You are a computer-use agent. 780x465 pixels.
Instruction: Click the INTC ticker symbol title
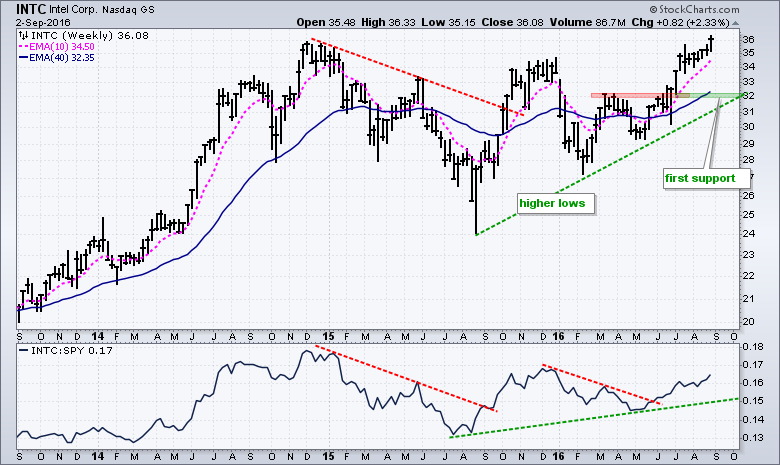[31, 9]
